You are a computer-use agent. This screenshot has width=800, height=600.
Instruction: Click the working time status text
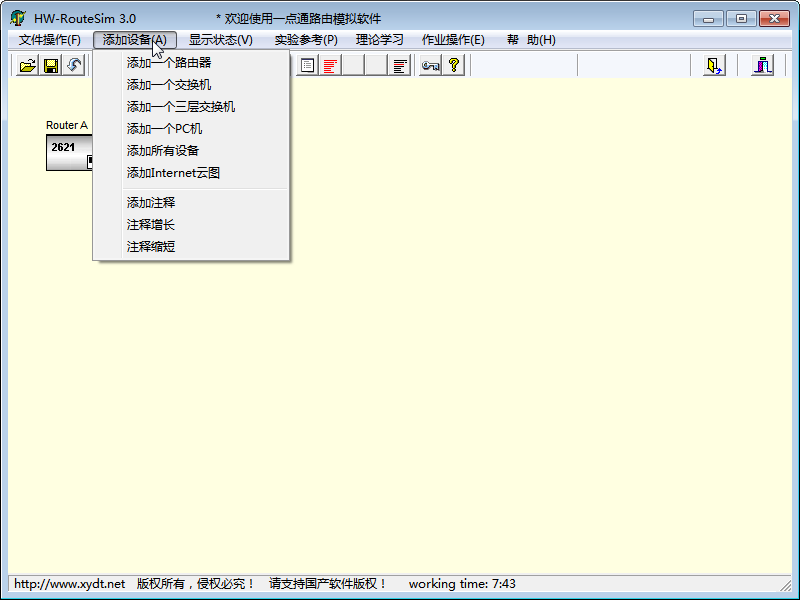point(462,584)
